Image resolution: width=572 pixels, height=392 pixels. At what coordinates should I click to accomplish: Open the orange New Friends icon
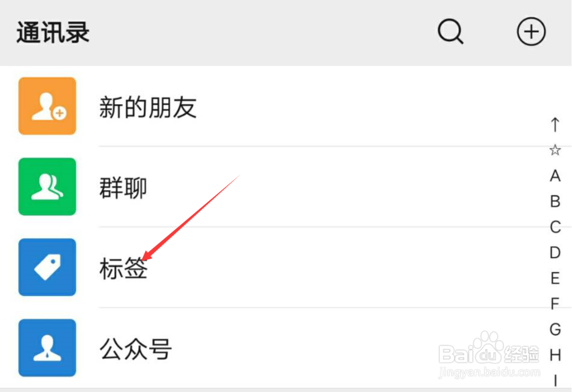(x=47, y=106)
